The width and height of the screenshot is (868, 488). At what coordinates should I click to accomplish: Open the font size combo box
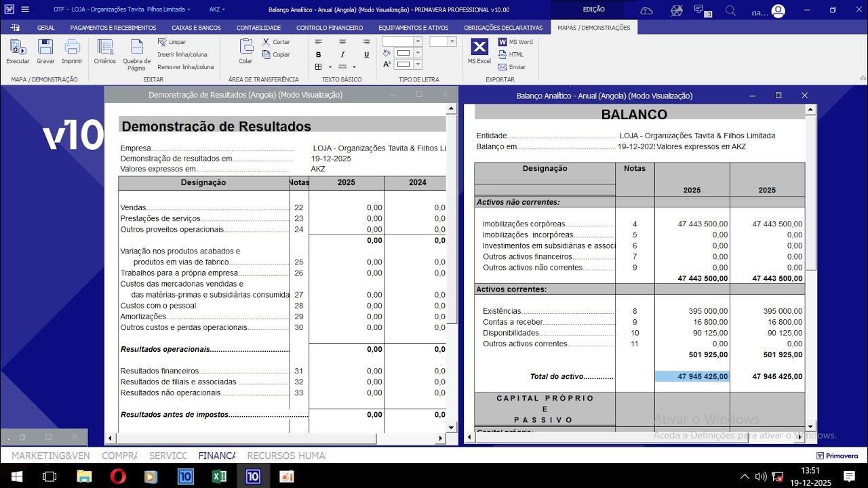coord(443,41)
